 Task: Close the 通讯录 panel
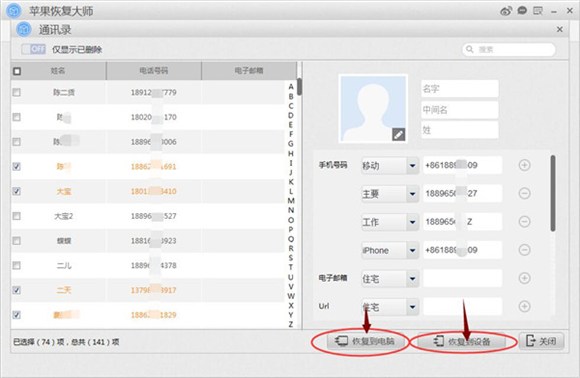coord(560,29)
